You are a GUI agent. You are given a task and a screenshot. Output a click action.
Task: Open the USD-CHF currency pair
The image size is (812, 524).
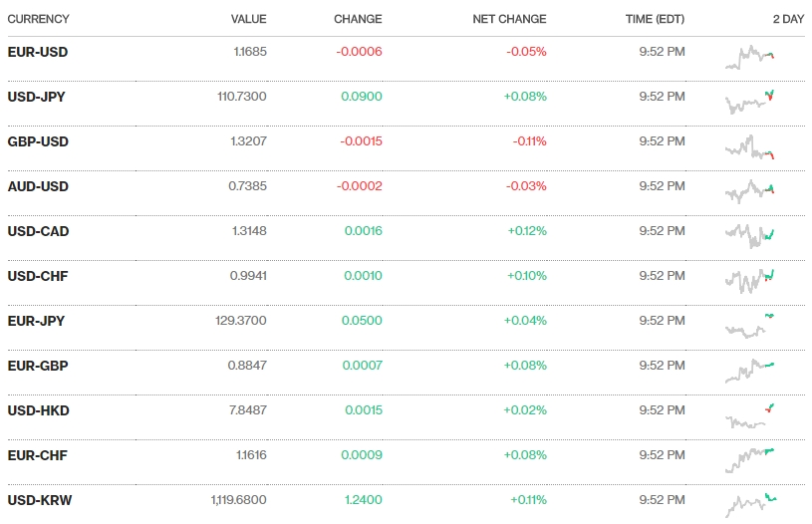pyautogui.click(x=38, y=276)
